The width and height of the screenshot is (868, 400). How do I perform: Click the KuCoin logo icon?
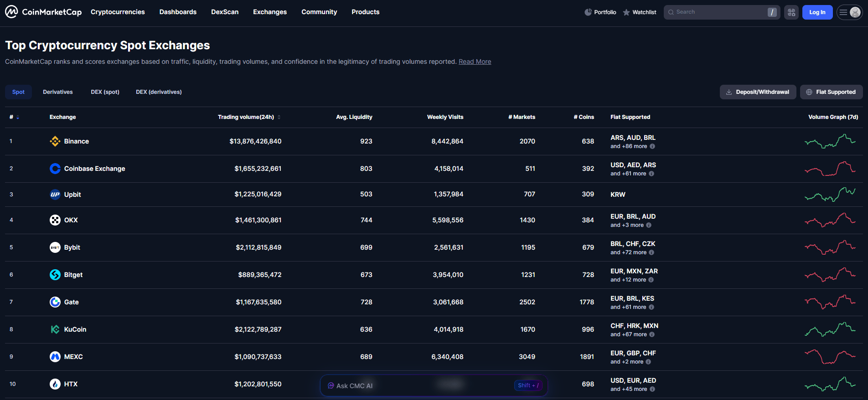coord(55,329)
